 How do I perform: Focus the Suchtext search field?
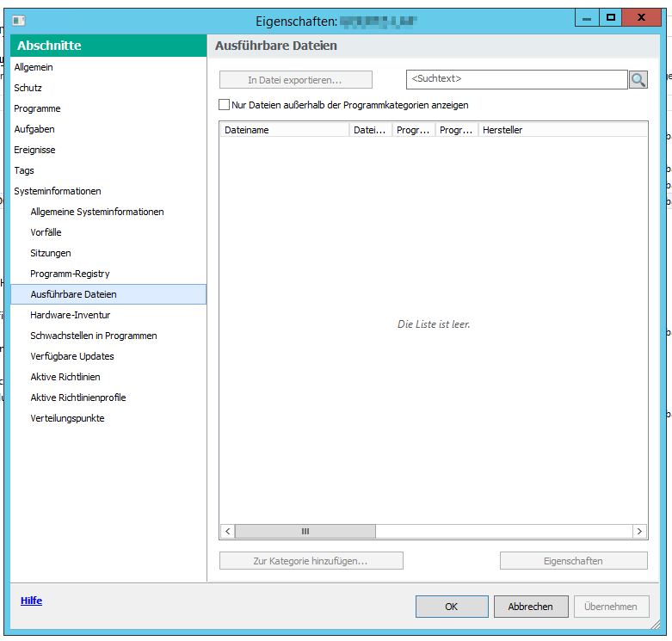tap(516, 79)
